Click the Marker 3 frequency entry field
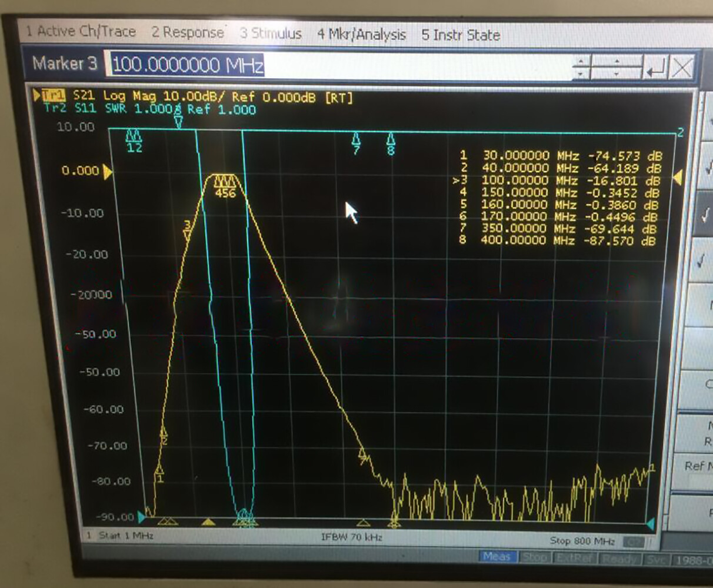The image size is (713, 588). 339,65
